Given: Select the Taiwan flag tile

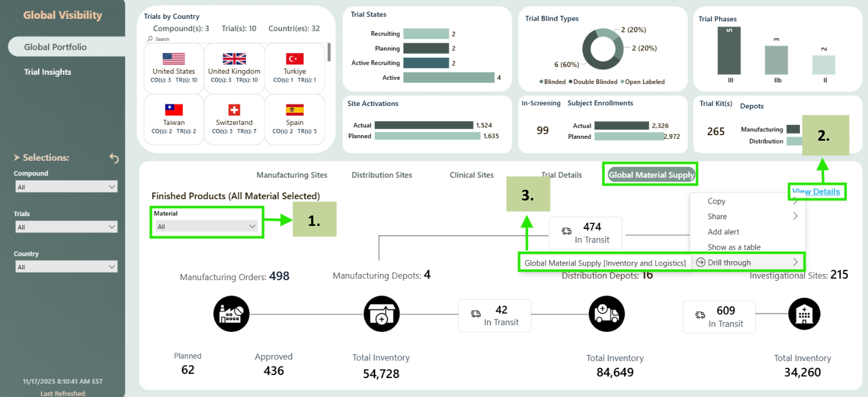Looking at the screenshot, I should click(173, 118).
